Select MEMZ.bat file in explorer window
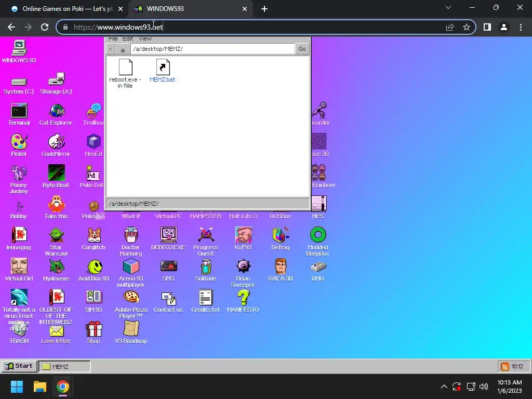Image resolution: width=532 pixels, height=399 pixels. pos(163,71)
